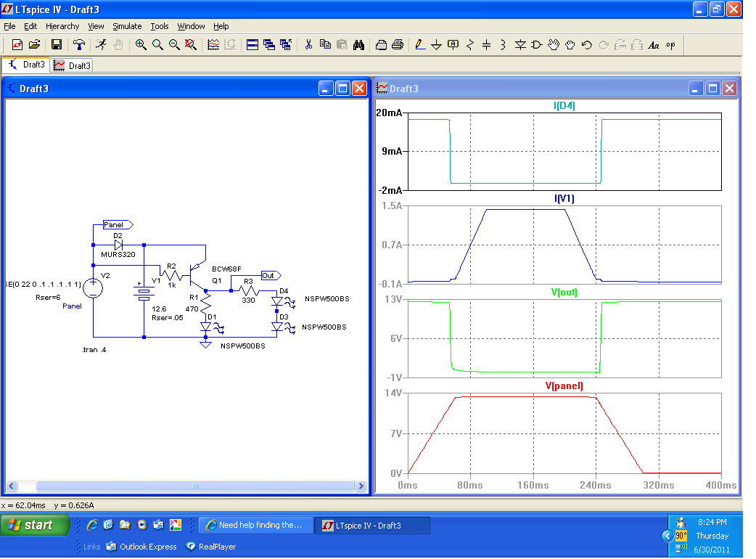Select the Draw Wire pencil tool
The image size is (756, 559).
click(x=420, y=45)
